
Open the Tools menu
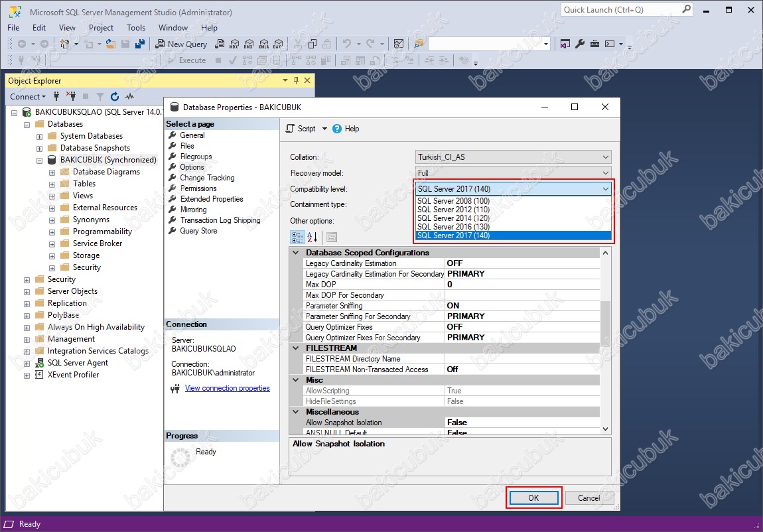point(136,28)
